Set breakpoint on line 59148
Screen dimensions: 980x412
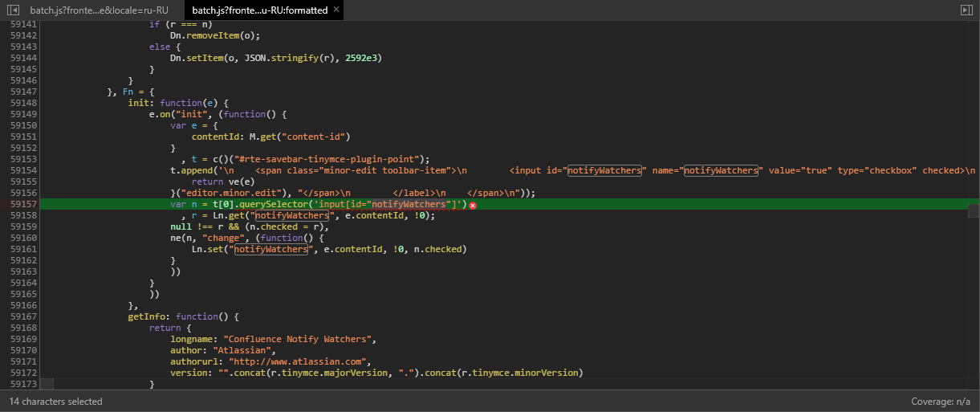pos(23,103)
